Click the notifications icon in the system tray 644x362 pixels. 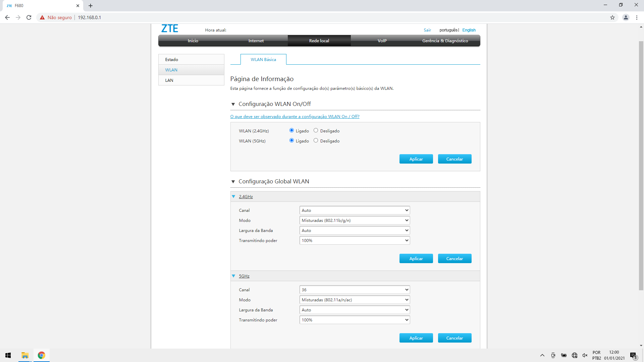pos(633,355)
